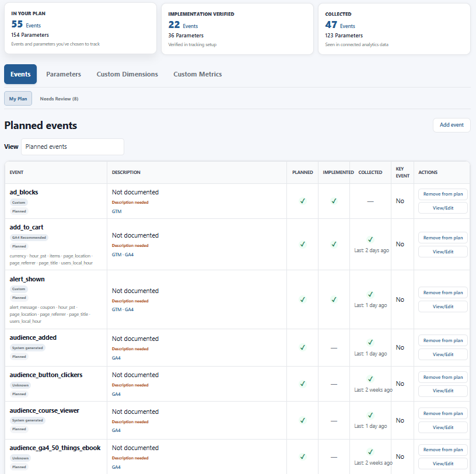This screenshot has height=474, width=476.
Task: Click the audience_ga4_50_things_ebook collected checkmark
Action: pyautogui.click(x=370, y=452)
